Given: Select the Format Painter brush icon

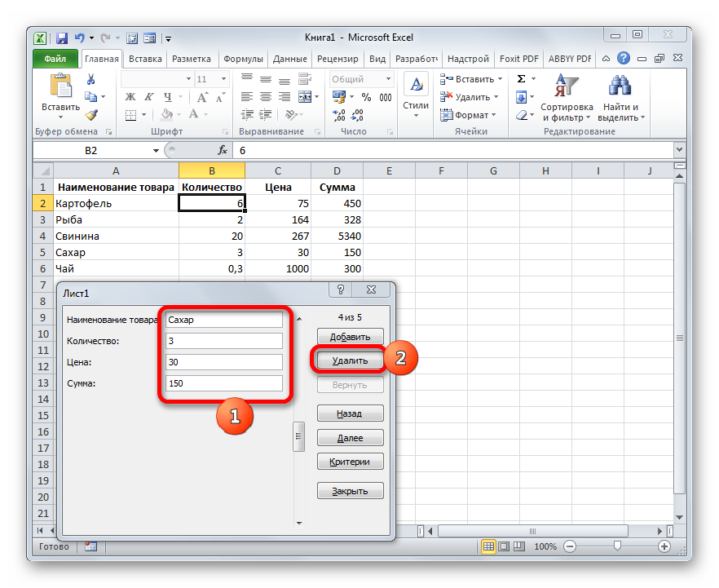Looking at the screenshot, I should (x=91, y=115).
